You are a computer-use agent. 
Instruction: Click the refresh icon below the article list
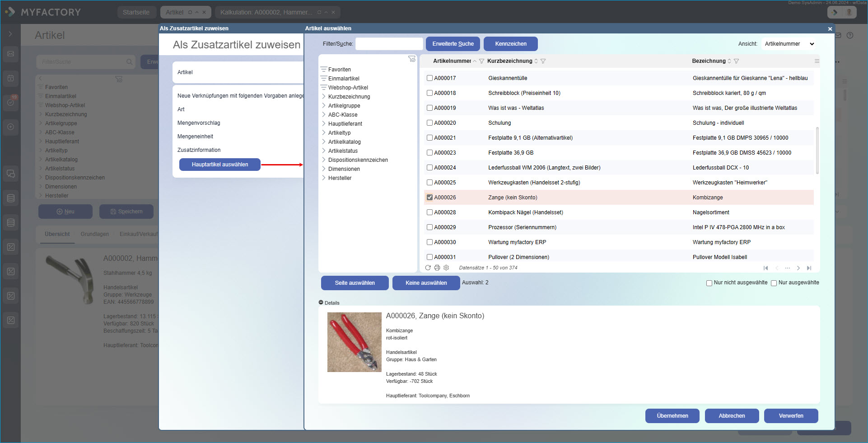(428, 268)
